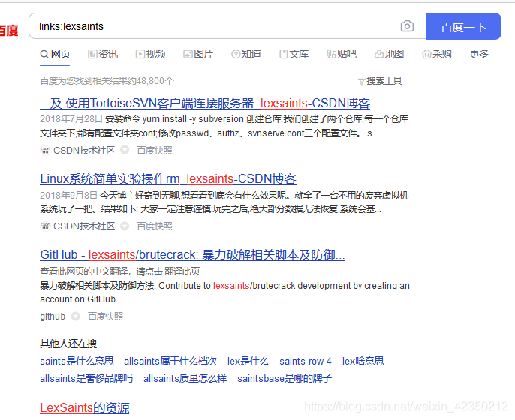Click the camera image search icon
Screen dimensions: 515x420
[407, 26]
